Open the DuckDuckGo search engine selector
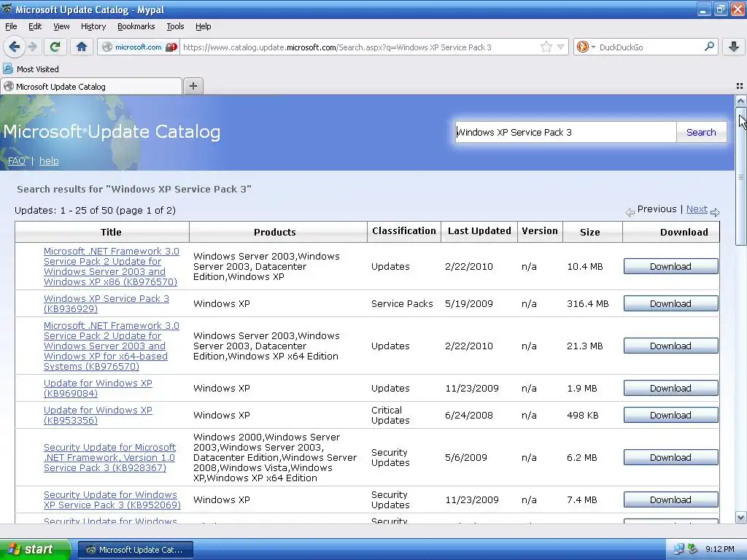 tap(586, 47)
